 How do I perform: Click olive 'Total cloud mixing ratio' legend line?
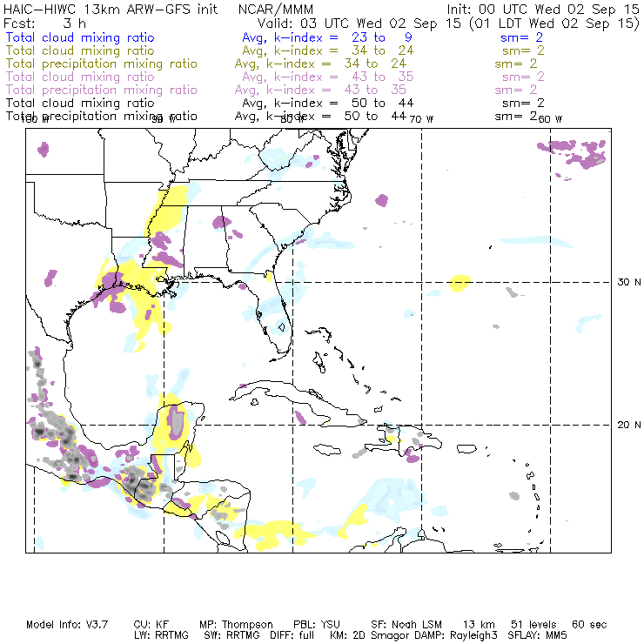[80, 50]
